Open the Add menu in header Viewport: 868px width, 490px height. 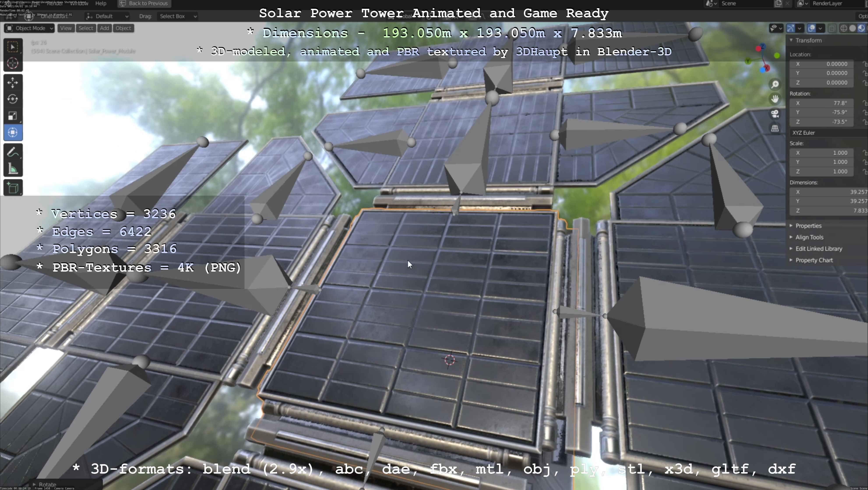[104, 28]
